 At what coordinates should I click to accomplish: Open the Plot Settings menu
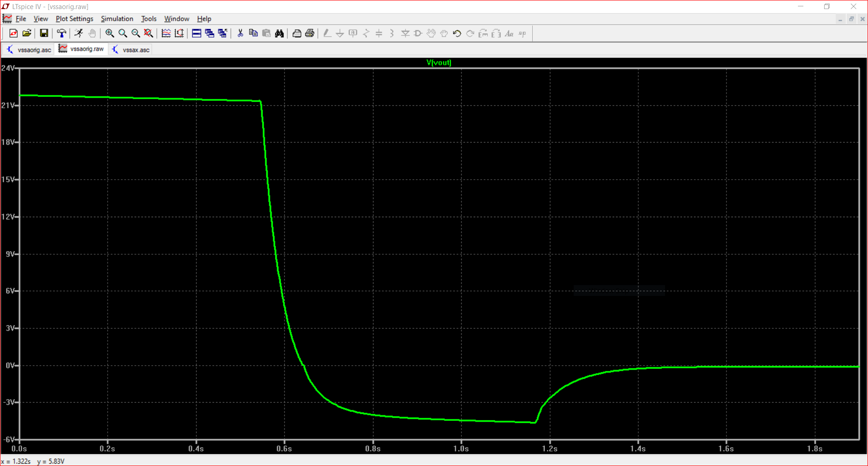pos(75,19)
